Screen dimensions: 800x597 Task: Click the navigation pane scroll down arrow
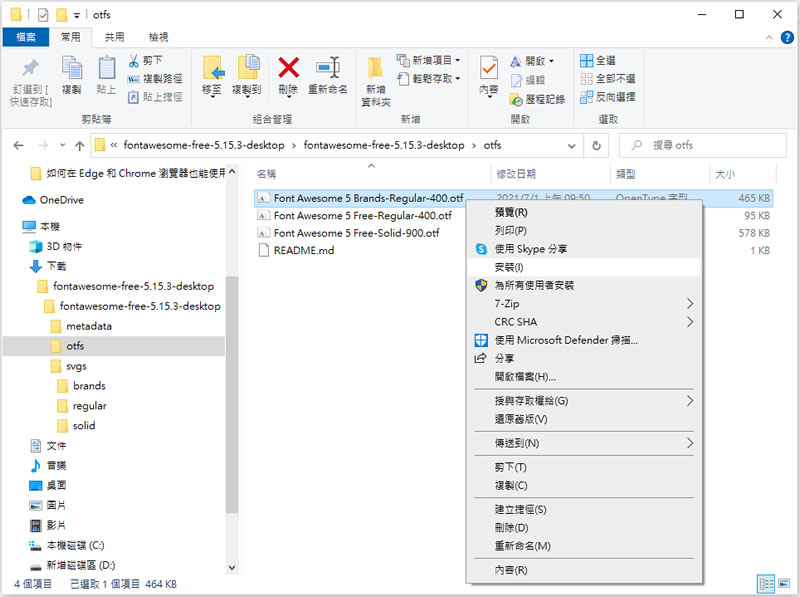[232, 567]
